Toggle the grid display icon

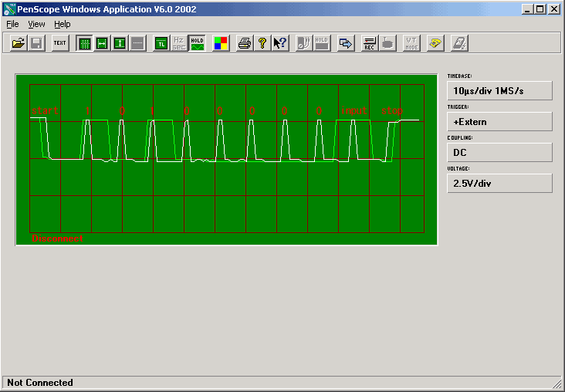[x=85, y=43]
